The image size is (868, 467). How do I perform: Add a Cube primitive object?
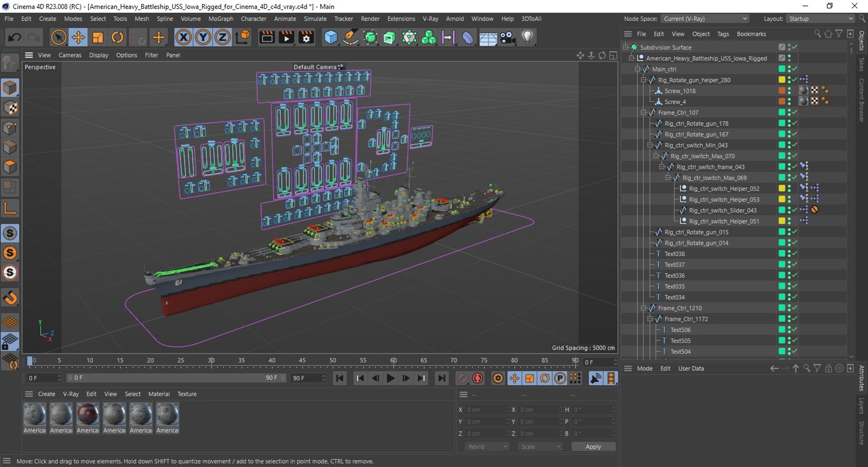pyautogui.click(x=331, y=38)
